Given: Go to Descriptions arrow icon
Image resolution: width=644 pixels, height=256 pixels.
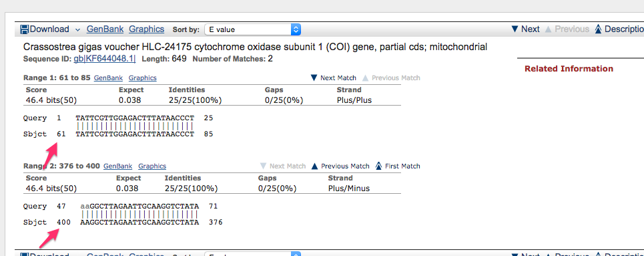Looking at the screenshot, I should pos(598,29).
